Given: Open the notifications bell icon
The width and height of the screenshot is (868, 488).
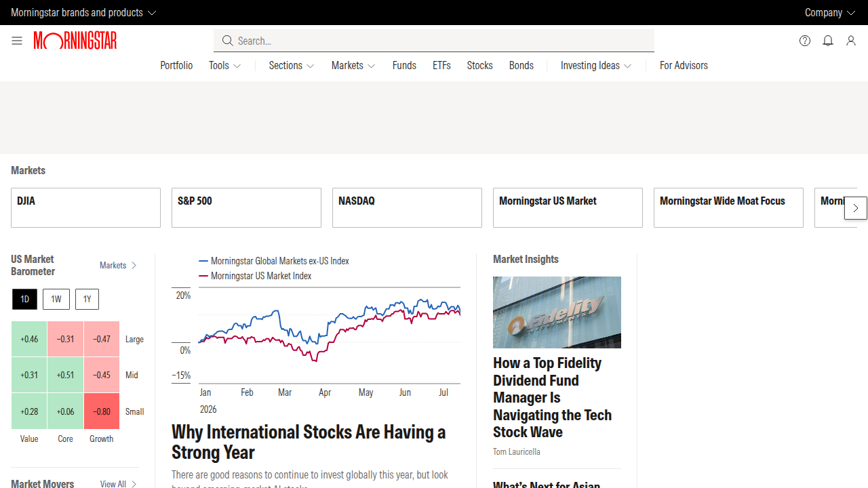Looking at the screenshot, I should [x=828, y=41].
